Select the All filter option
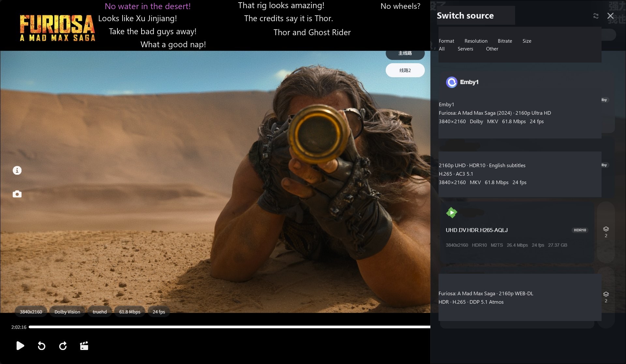This screenshot has width=626, height=364. pyautogui.click(x=441, y=49)
